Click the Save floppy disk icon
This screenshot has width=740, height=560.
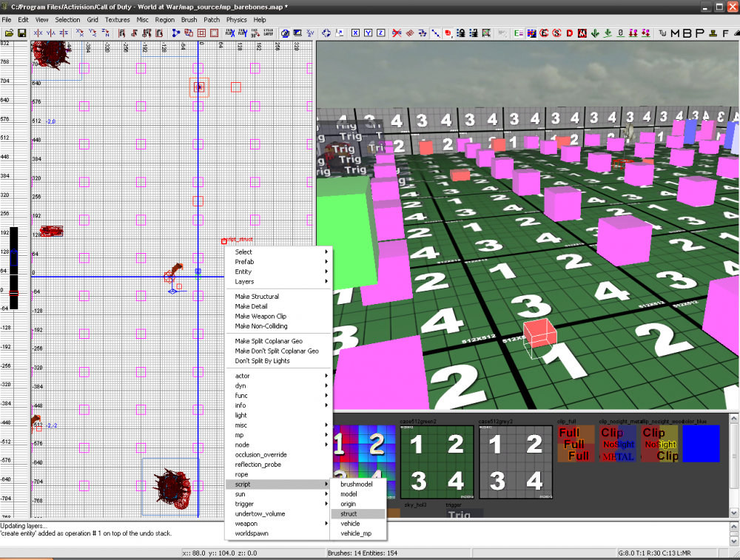coord(21,33)
